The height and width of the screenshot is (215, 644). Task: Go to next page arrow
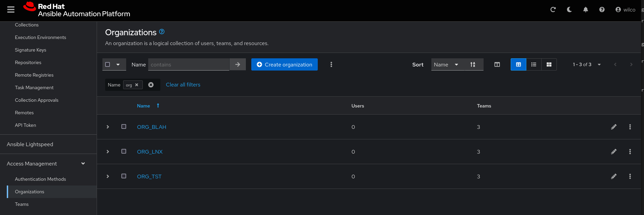pyautogui.click(x=631, y=64)
